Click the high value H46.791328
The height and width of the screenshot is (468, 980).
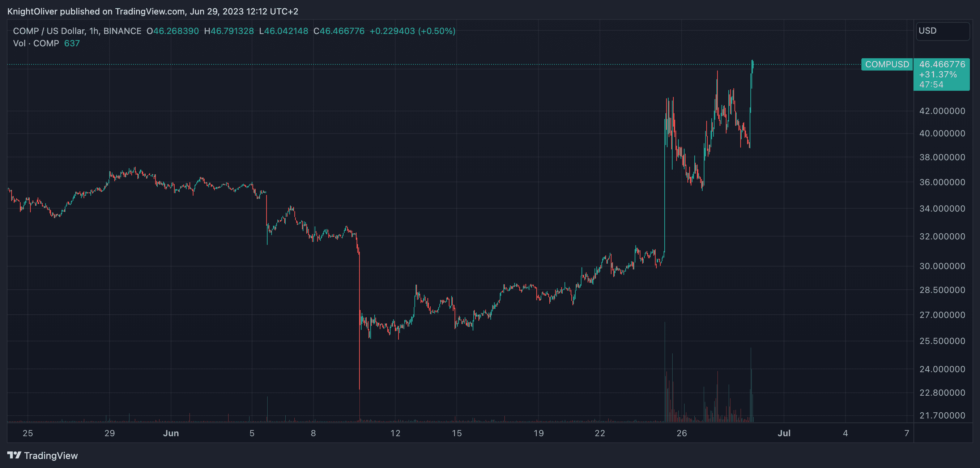(229, 31)
